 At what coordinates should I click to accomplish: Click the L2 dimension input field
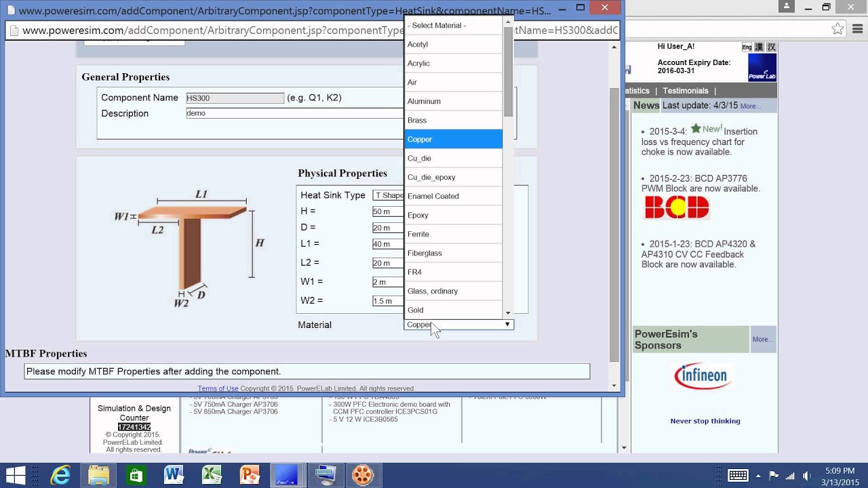point(389,263)
